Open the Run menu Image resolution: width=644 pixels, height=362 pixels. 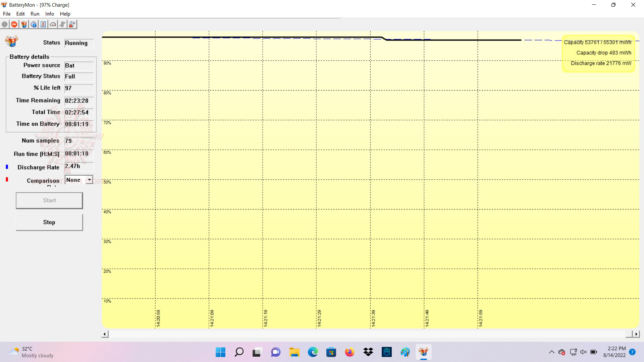pyautogui.click(x=35, y=14)
